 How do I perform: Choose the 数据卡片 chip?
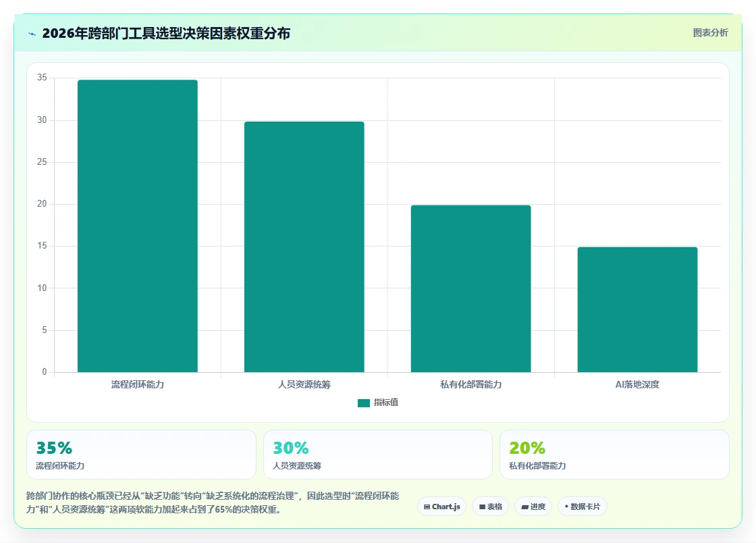(x=582, y=507)
